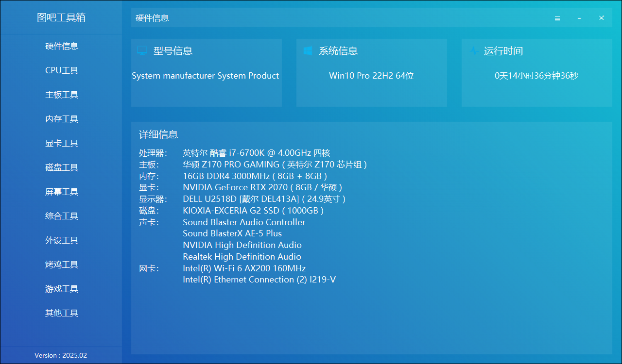
Task: Click the Version 2025.02 label
Action: coord(61,355)
